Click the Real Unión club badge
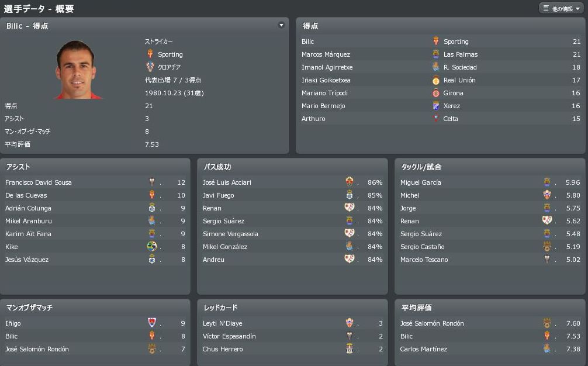588x366 pixels. coord(435,80)
